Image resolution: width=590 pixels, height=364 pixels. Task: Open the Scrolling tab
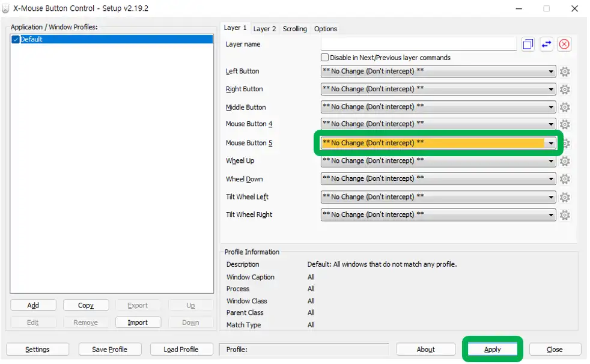pos(294,29)
